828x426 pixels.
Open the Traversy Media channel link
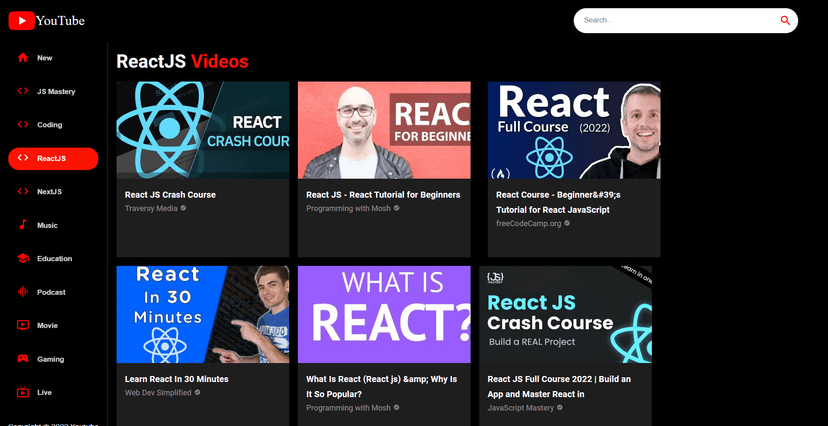(151, 209)
